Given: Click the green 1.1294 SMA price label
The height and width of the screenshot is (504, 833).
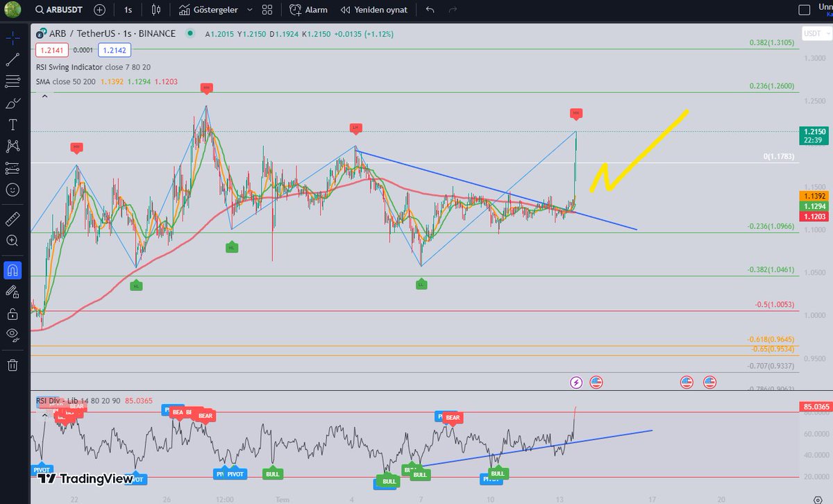Looking at the screenshot, I should [x=814, y=206].
